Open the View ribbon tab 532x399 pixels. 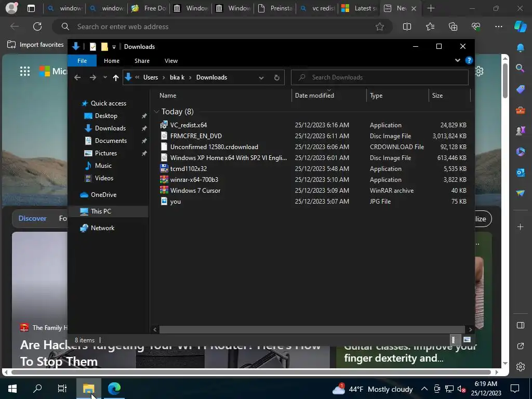tap(171, 61)
